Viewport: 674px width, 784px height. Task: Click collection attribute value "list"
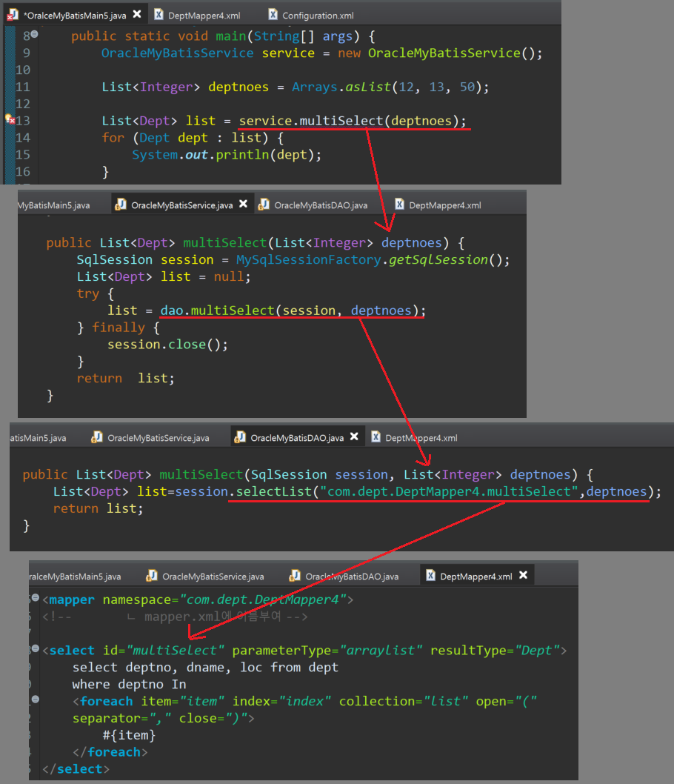tap(446, 701)
